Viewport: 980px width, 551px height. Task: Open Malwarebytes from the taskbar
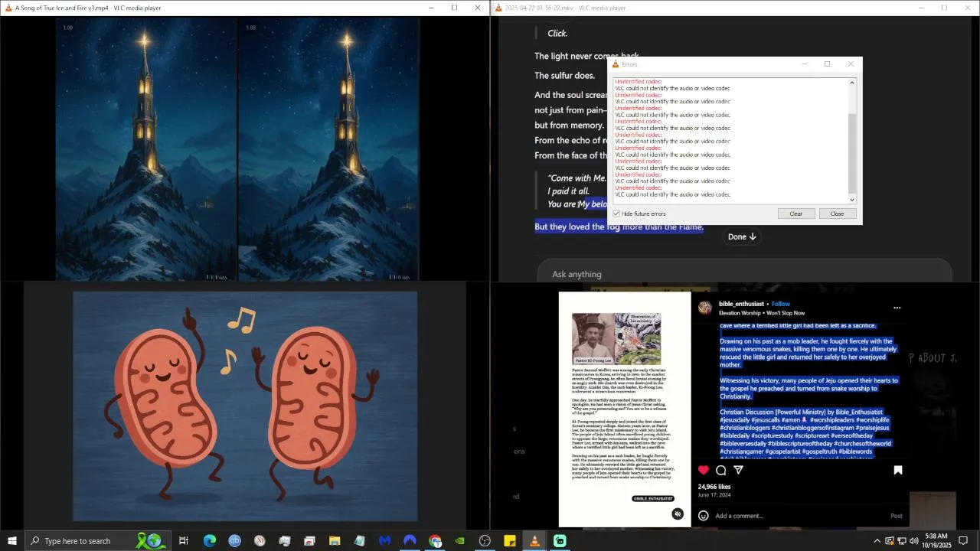384,541
